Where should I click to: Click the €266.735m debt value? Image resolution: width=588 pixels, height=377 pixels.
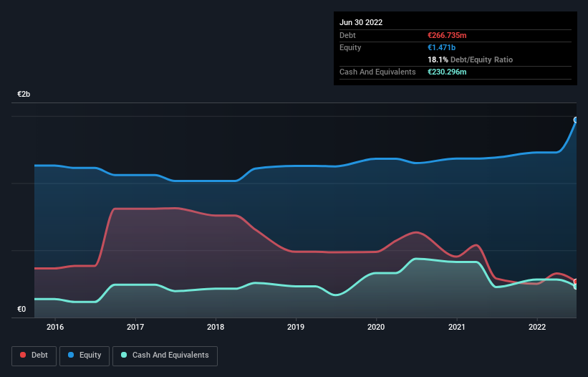(x=447, y=35)
